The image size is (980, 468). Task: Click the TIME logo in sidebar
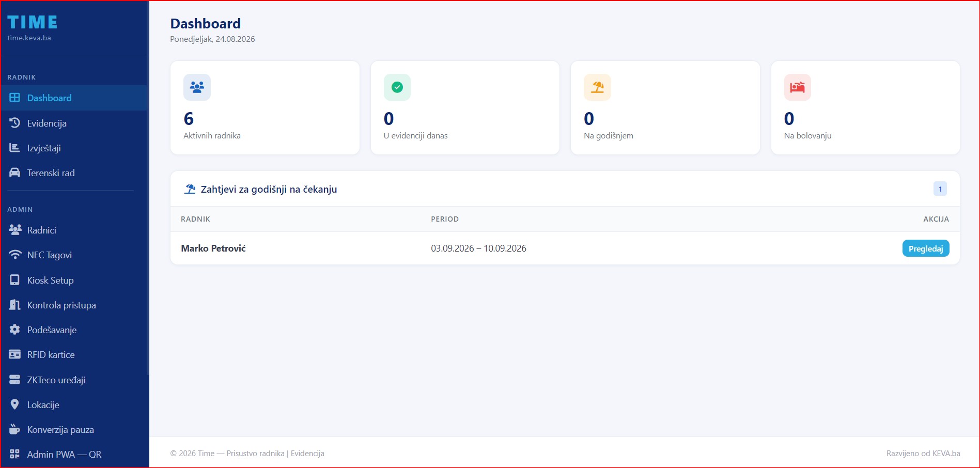pyautogui.click(x=32, y=22)
